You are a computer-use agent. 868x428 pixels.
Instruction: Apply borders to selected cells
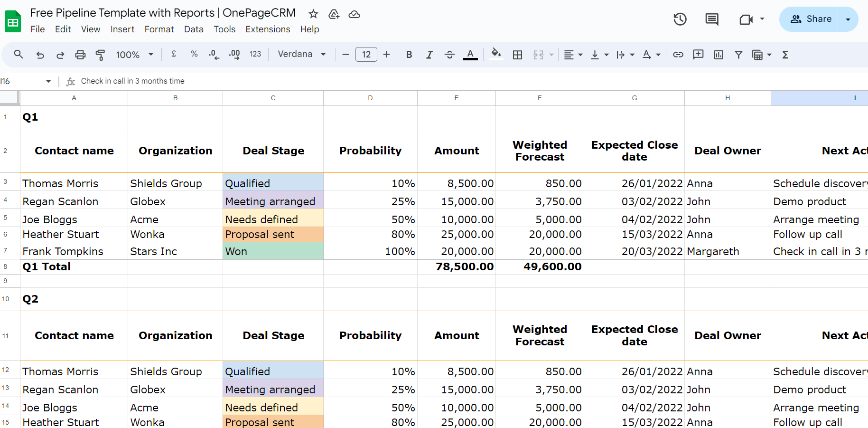pos(517,55)
